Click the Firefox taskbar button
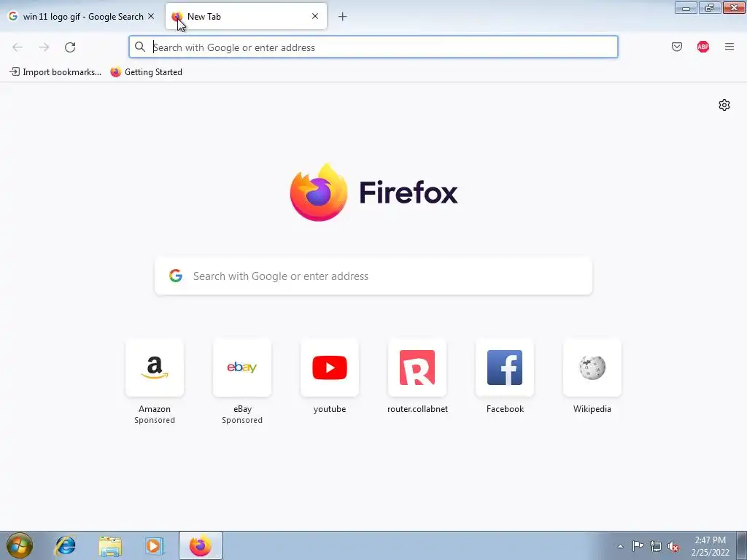The width and height of the screenshot is (747, 560). click(201, 545)
